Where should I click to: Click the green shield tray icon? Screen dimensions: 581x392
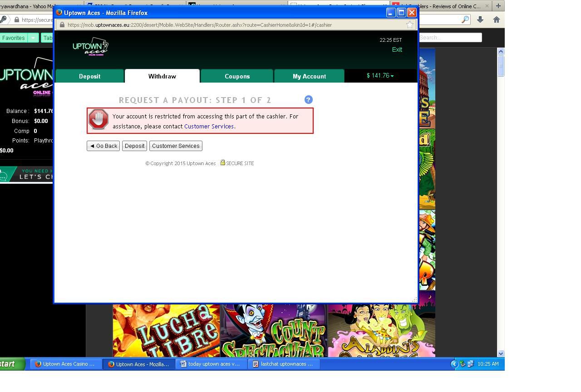click(463, 364)
